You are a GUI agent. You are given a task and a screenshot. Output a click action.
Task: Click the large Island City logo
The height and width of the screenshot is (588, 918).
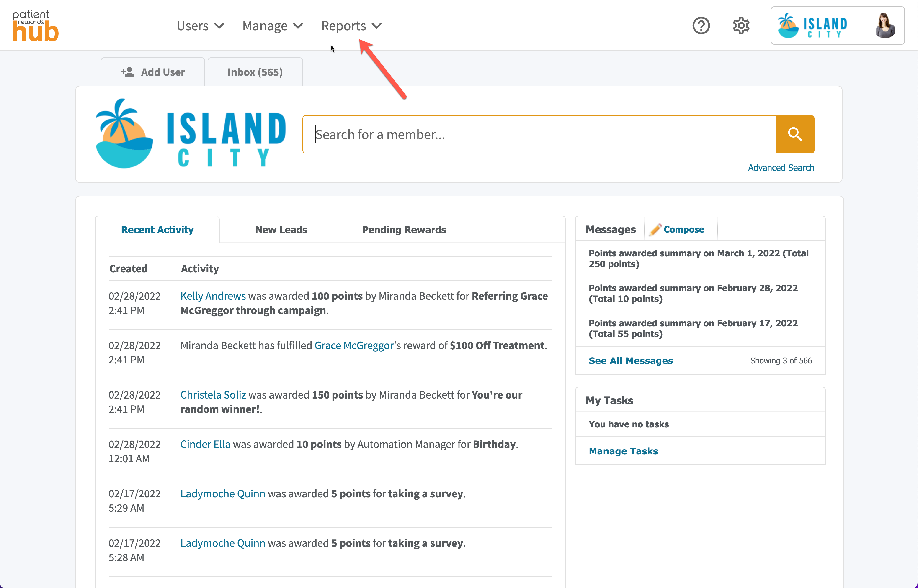point(190,134)
